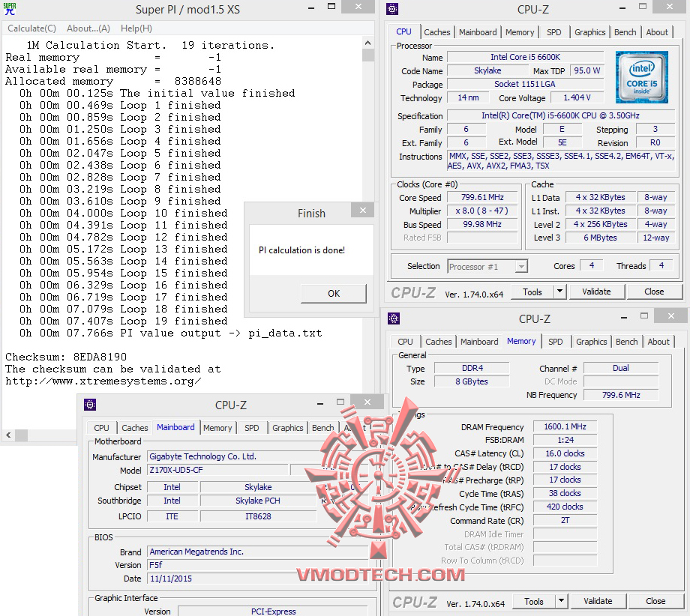Click the Core Voltage 1.404 V value
The image size is (690, 616).
(577, 97)
